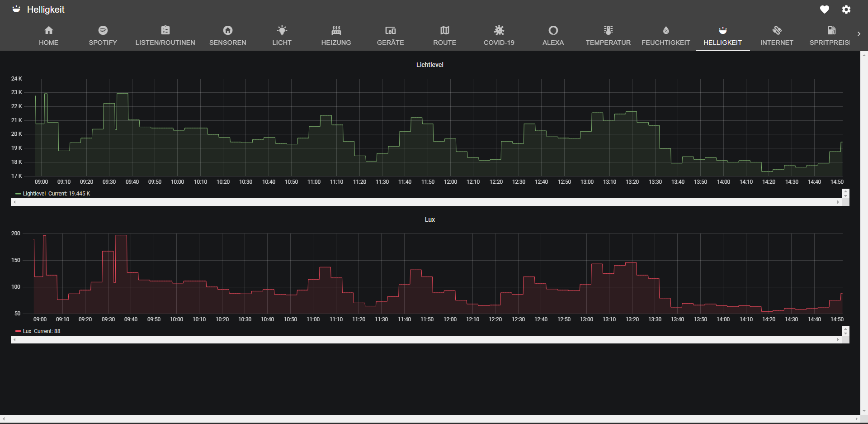Switch to the HOME tab label
Screen dimensions: 868x424
[49, 43]
